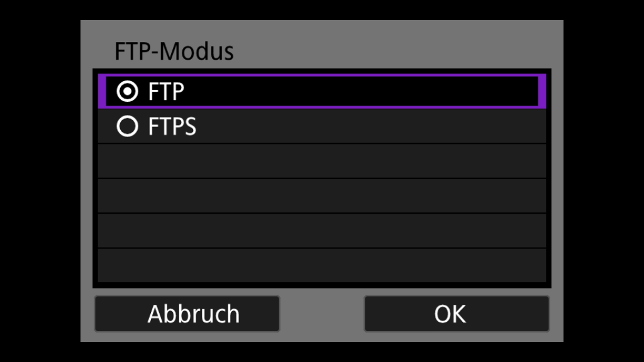Viewport: 644px width, 362px height.
Task: Click the FTP option label text
Action: coord(166,92)
